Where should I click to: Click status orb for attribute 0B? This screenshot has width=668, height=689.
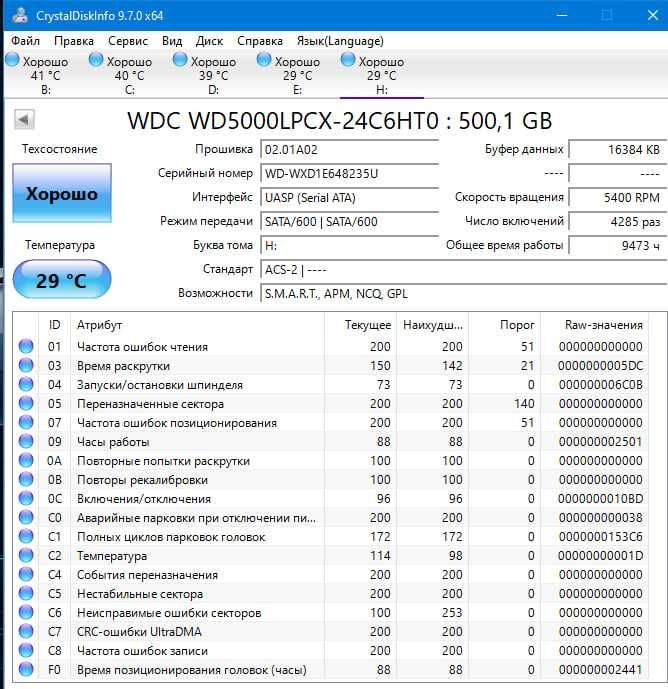26,479
